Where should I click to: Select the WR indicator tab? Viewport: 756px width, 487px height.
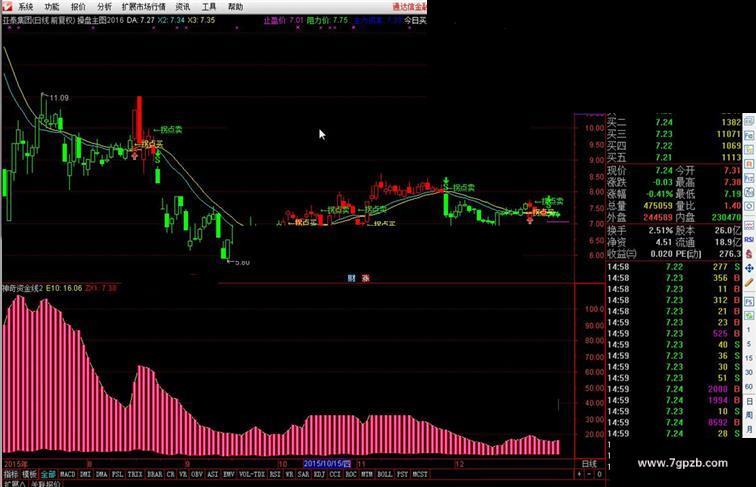tap(289, 474)
